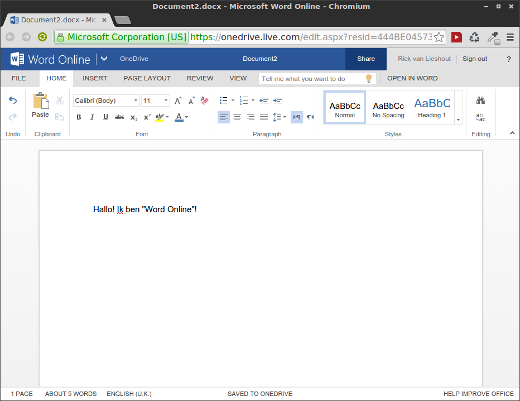Open Rick van Lieshout account link
Viewport: 520px width, 401px height.
[x=424, y=59]
